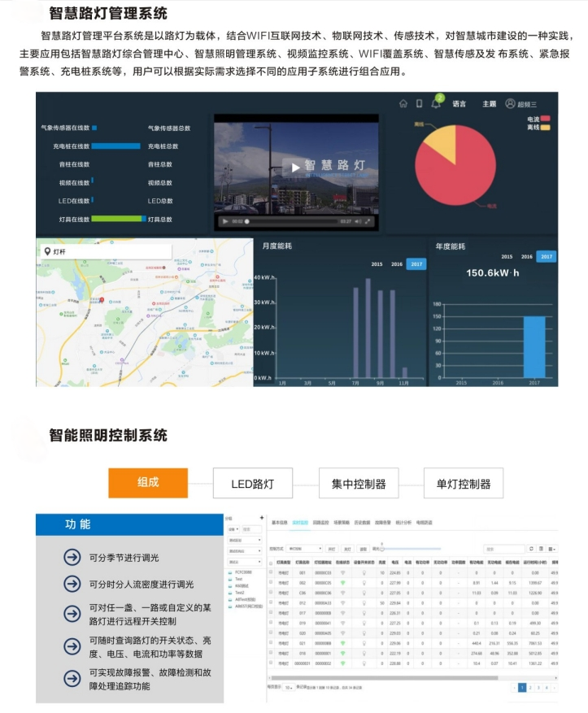Open the third group filter dropdown
Viewport: 588px width, 713px height.
(x=245, y=562)
